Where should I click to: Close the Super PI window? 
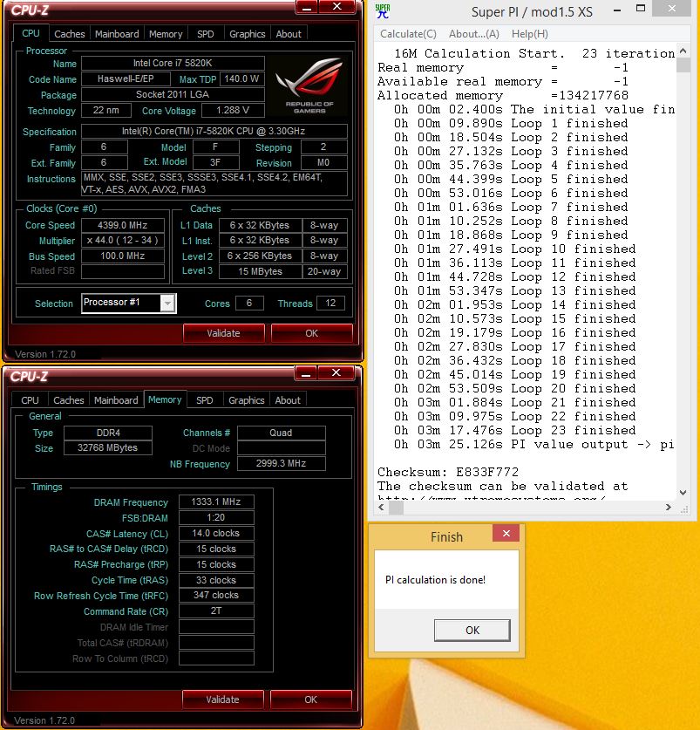click(x=671, y=9)
